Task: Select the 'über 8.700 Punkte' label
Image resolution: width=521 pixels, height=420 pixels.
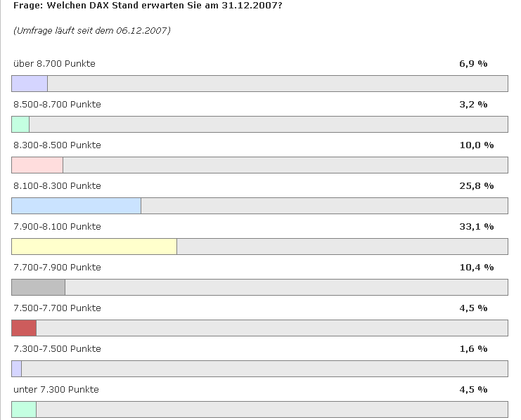Action: (x=54, y=64)
